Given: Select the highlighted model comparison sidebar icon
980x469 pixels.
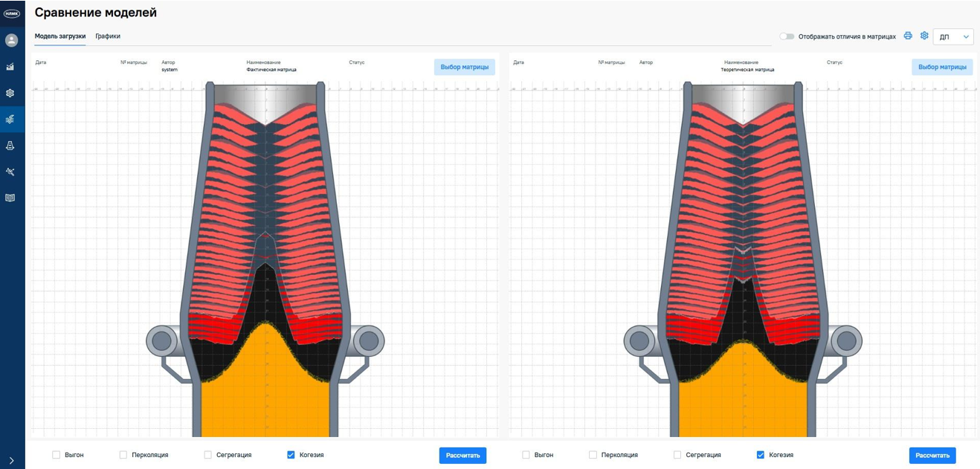Looking at the screenshot, I should pos(10,119).
